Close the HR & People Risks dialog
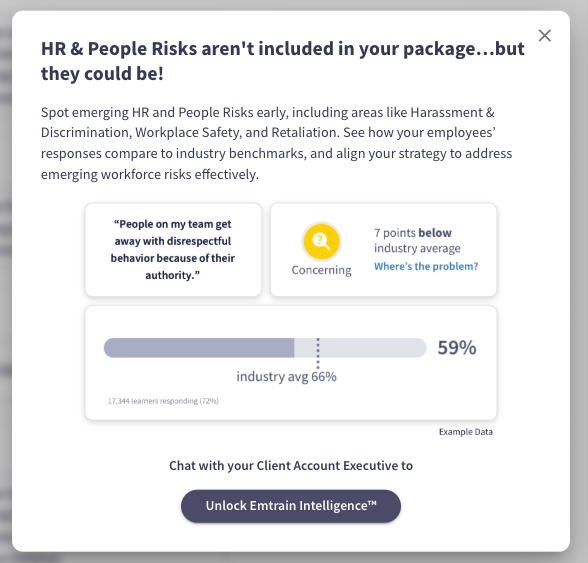The width and height of the screenshot is (588, 563). pyautogui.click(x=544, y=36)
